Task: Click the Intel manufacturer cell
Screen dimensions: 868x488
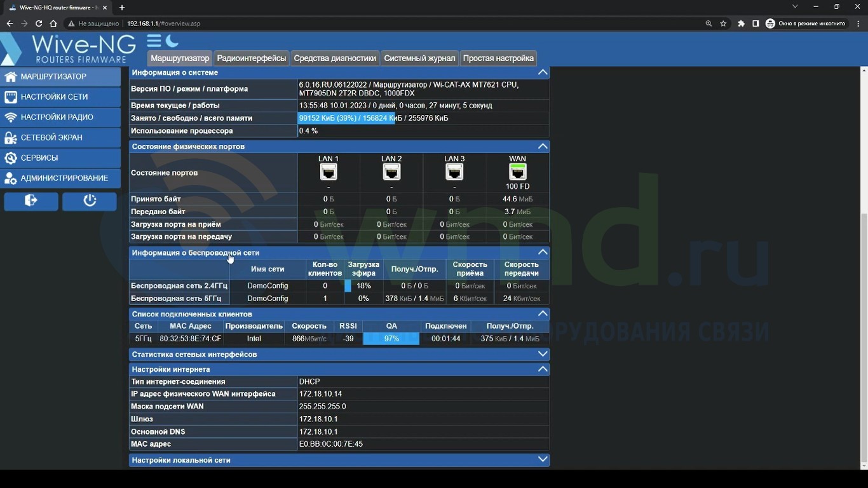Action: (254, 339)
